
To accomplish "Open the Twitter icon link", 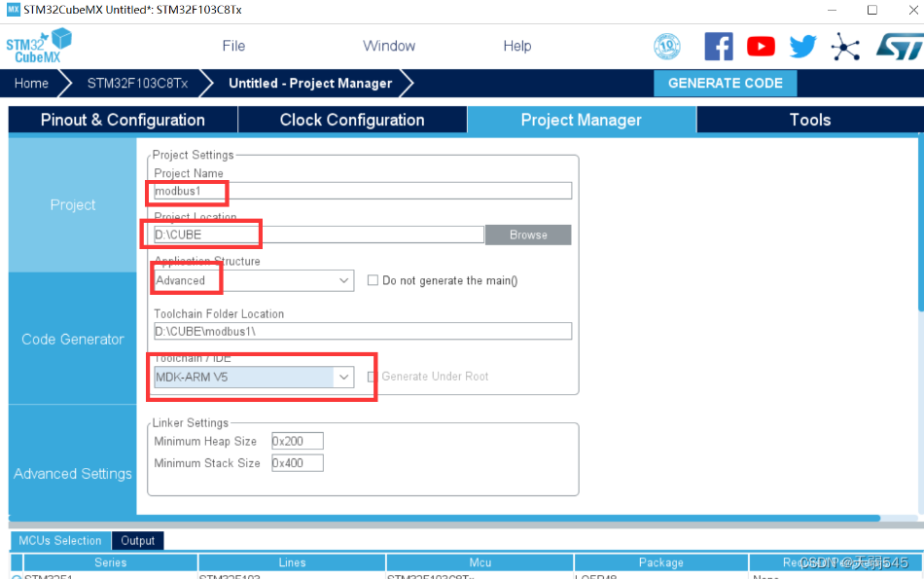I will (x=802, y=46).
